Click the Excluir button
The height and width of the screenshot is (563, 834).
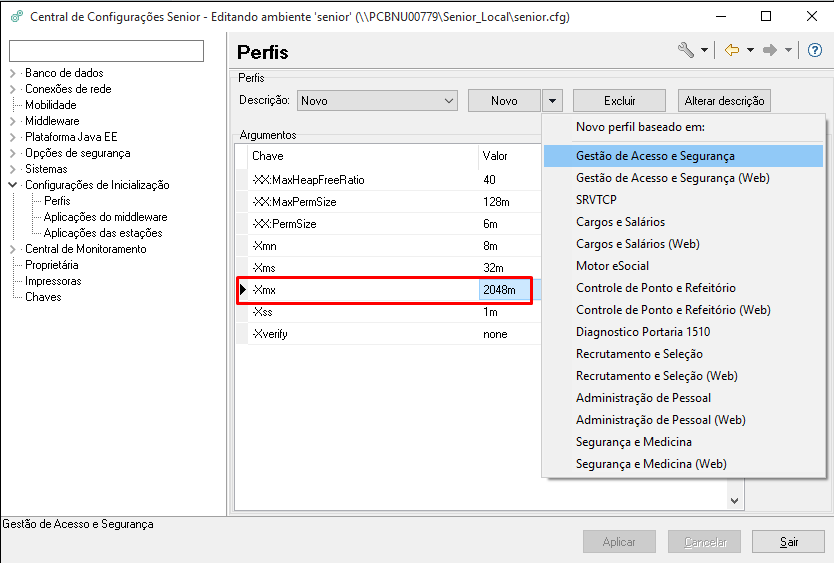click(x=619, y=101)
